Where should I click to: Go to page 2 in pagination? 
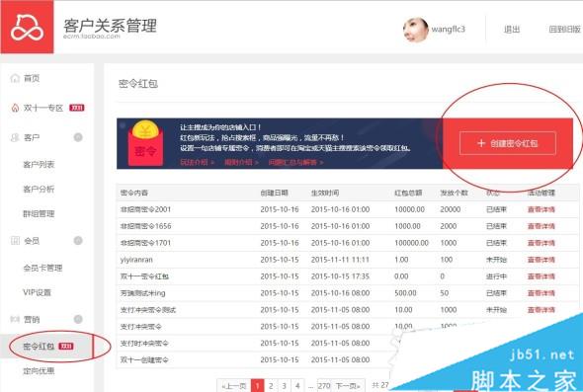(x=271, y=386)
